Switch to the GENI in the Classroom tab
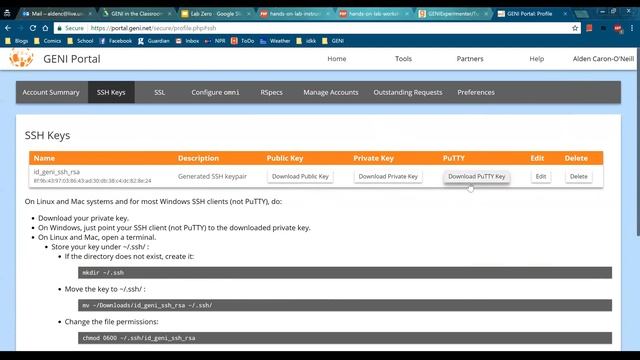Image resolution: width=640 pixels, height=360 pixels. [137, 13]
